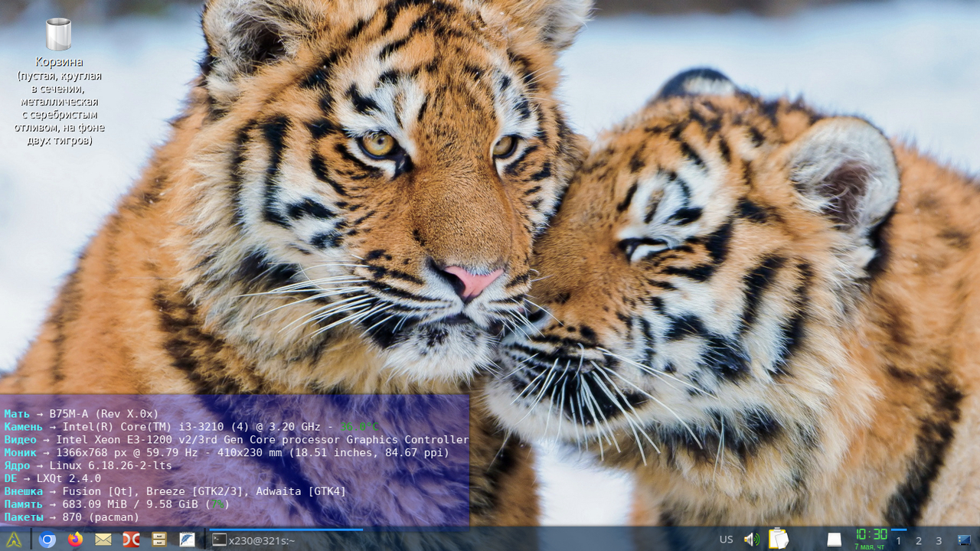Open the calendar from the 10:30 clock
Viewport: 980px width, 551px height.
click(x=871, y=539)
